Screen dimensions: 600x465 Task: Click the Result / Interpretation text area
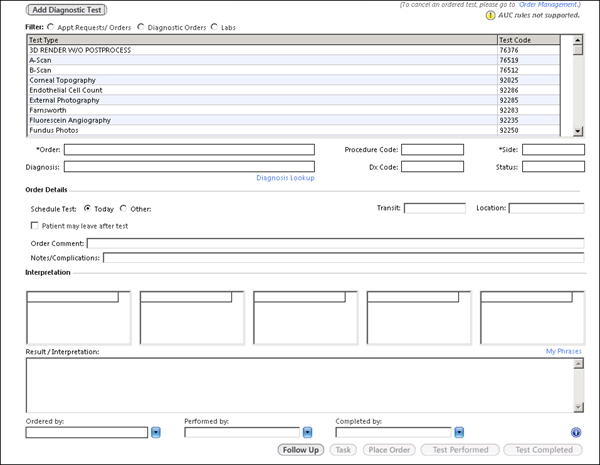tap(300, 385)
